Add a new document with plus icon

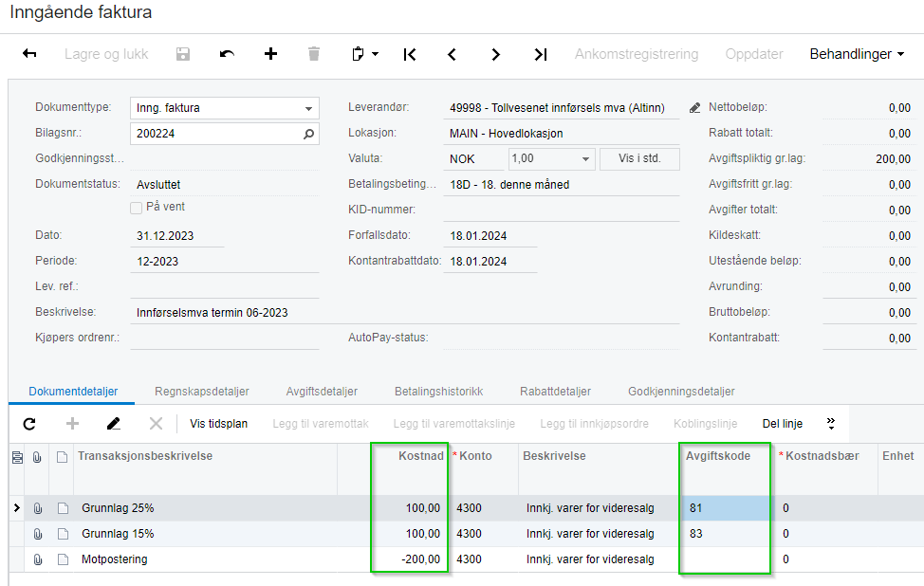(x=270, y=54)
